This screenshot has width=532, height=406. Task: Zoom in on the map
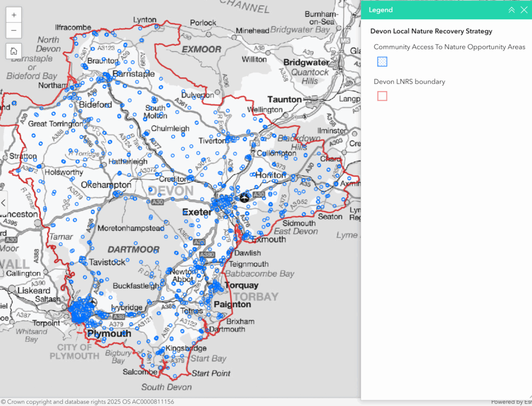coord(14,15)
